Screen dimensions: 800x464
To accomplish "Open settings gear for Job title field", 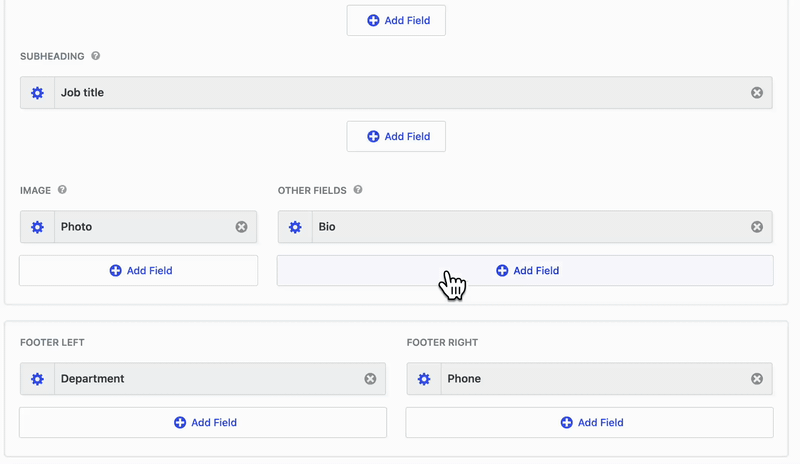I will (x=37, y=93).
